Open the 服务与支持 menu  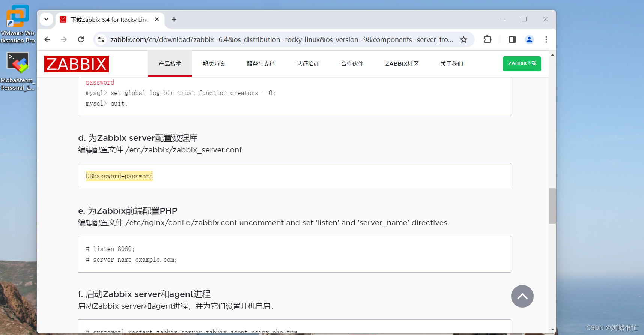pyautogui.click(x=261, y=64)
